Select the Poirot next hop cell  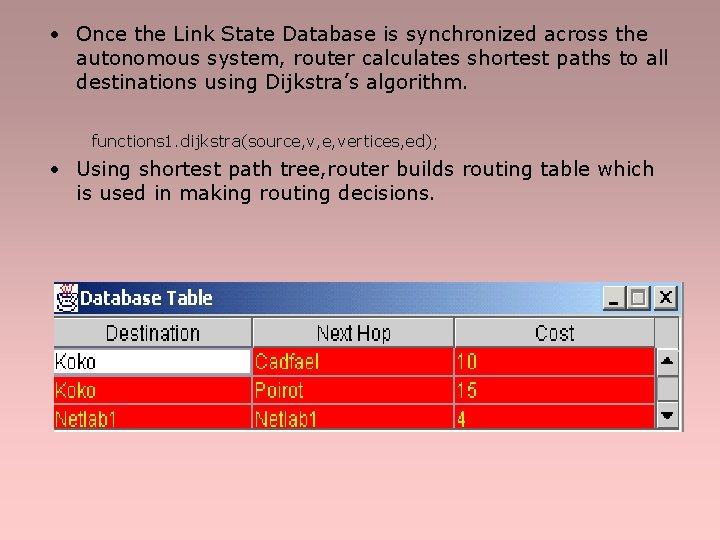(353, 391)
